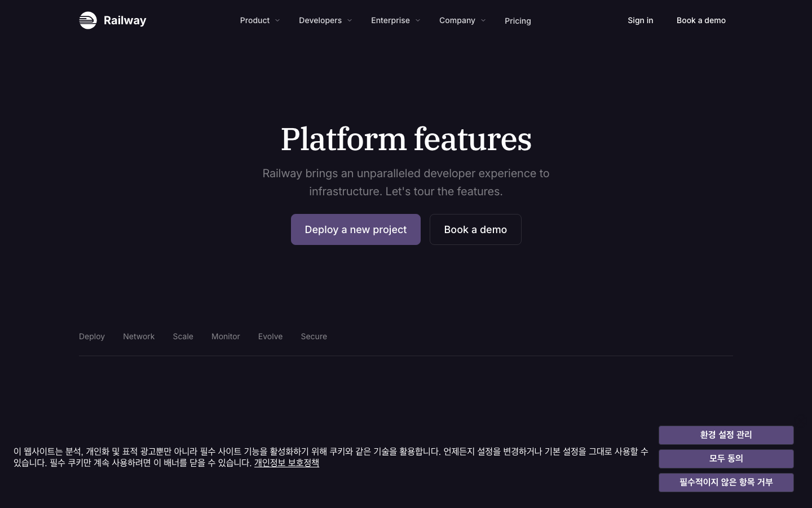Open the 개인정보 보호정책 link

point(286,463)
